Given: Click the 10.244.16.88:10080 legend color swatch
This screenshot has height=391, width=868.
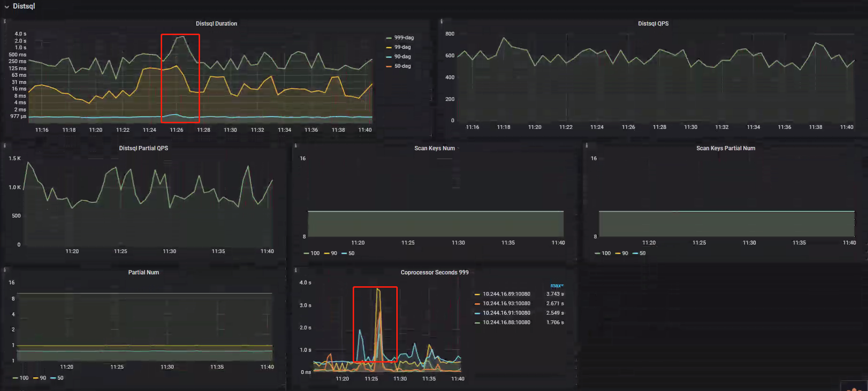Looking at the screenshot, I should pos(477,323).
